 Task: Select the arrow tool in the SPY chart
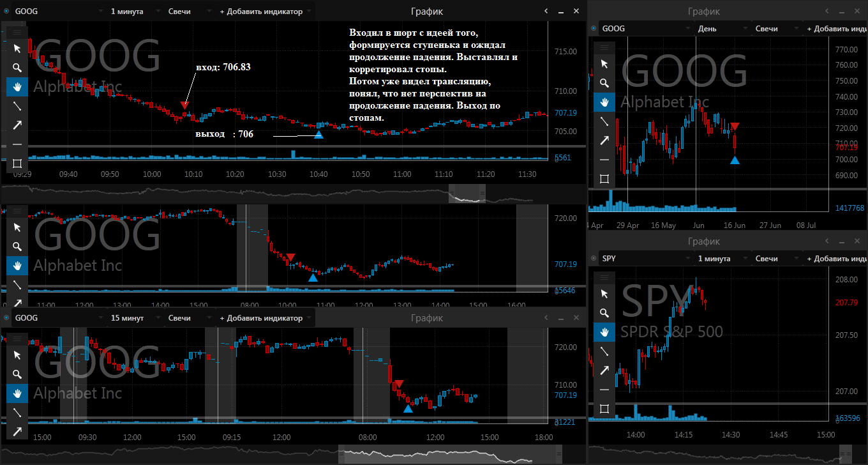[604, 370]
